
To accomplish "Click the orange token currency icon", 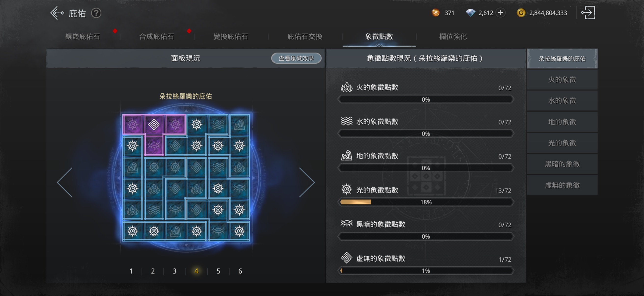I will pyautogui.click(x=435, y=13).
